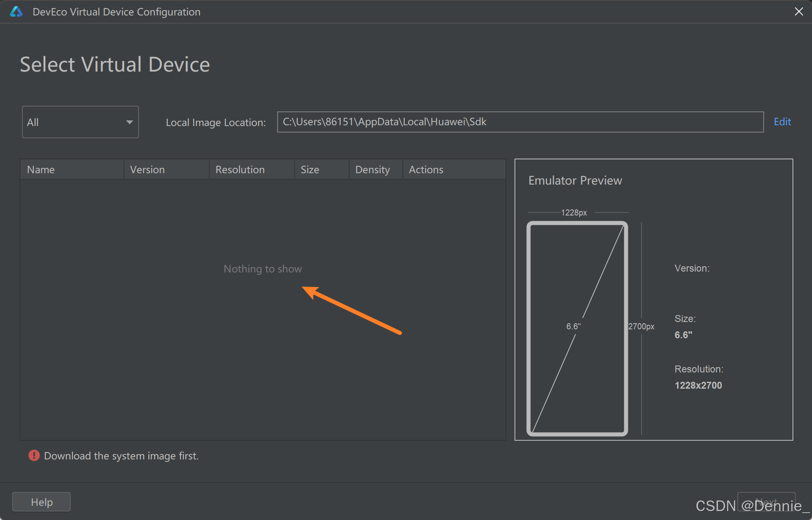This screenshot has height=520, width=812.
Task: Click the Density column header
Action: [x=372, y=170]
